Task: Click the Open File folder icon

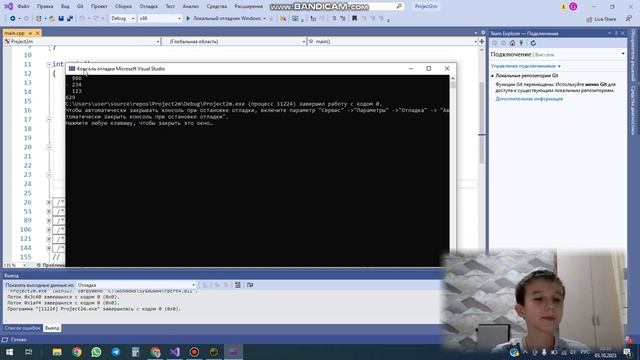Action: [x=52, y=18]
